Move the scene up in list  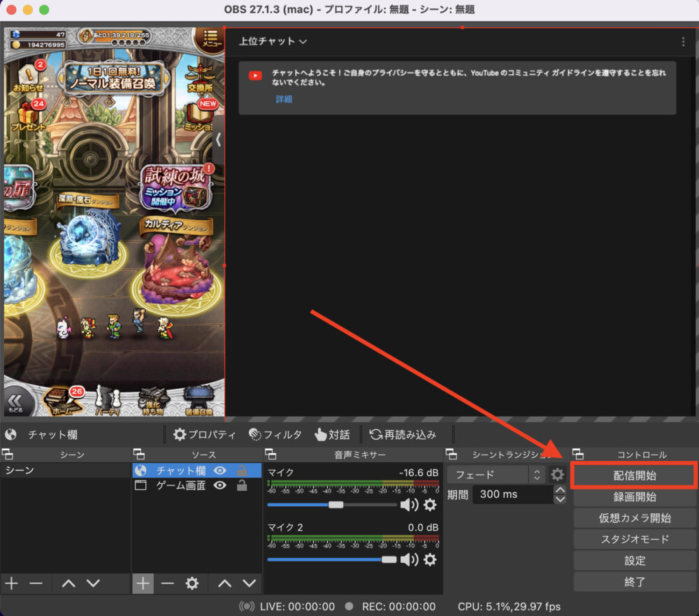[69, 583]
